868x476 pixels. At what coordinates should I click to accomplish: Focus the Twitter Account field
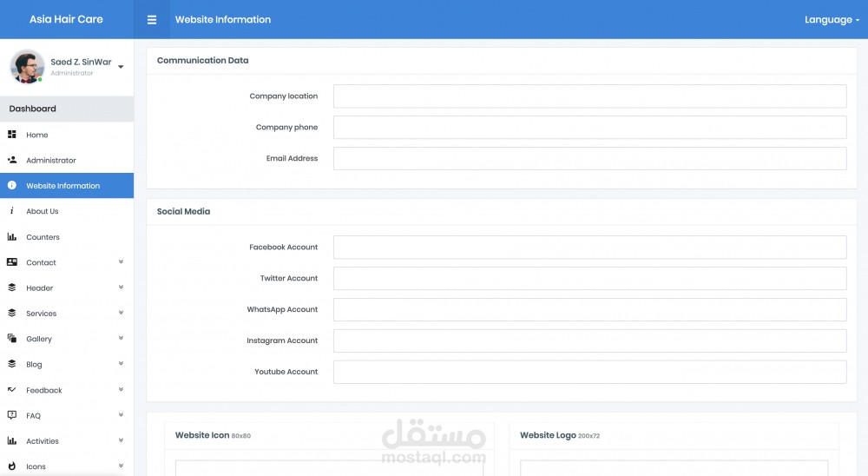589,278
